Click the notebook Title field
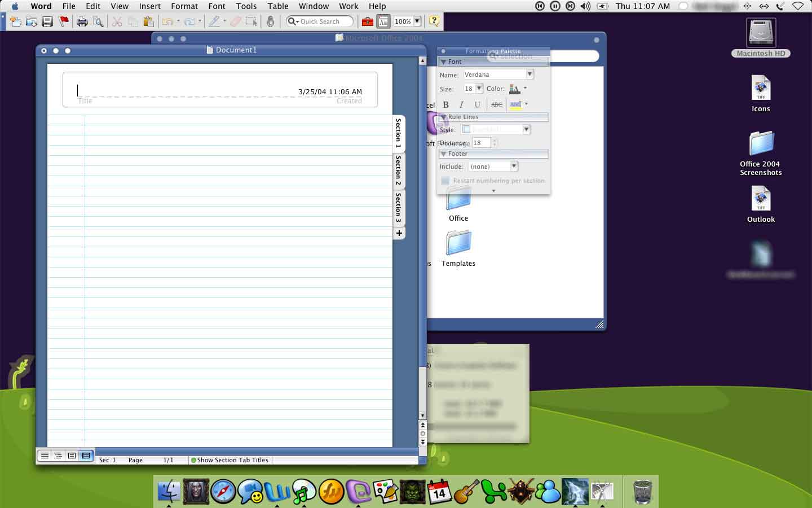Viewport: 812px width, 508px height. 220,91
